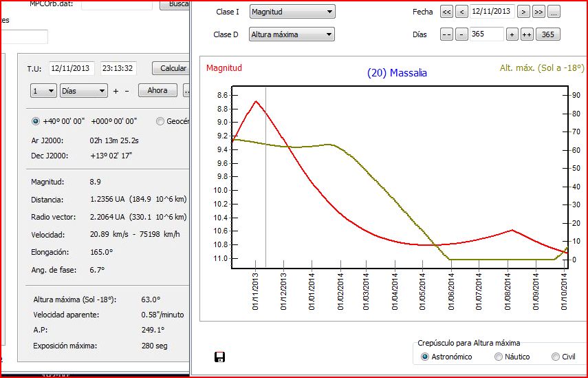This screenshot has width=588, height=378.
Task: Jump forward with the Fecha >> button
Action: point(538,12)
